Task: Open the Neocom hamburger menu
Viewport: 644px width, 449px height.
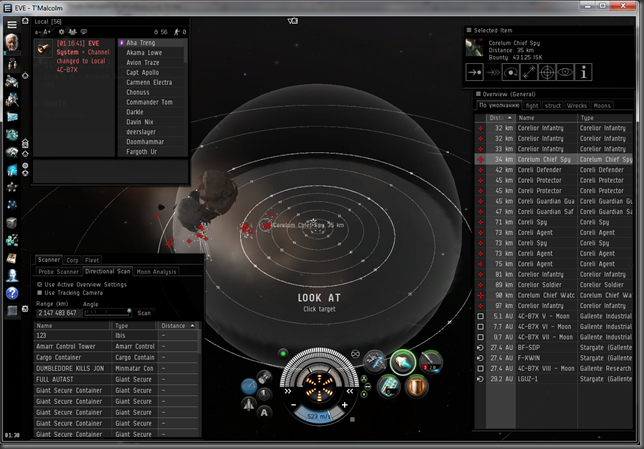Action: click(12, 25)
